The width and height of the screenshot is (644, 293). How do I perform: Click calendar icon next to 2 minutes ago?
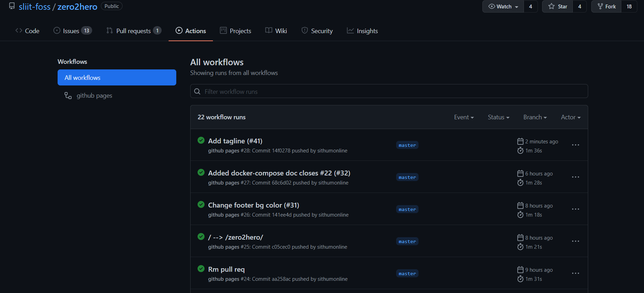(520, 141)
